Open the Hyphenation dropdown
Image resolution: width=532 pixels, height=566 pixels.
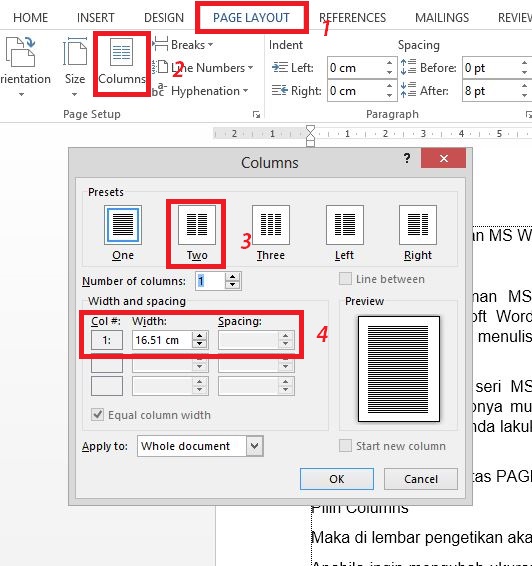[x=200, y=91]
